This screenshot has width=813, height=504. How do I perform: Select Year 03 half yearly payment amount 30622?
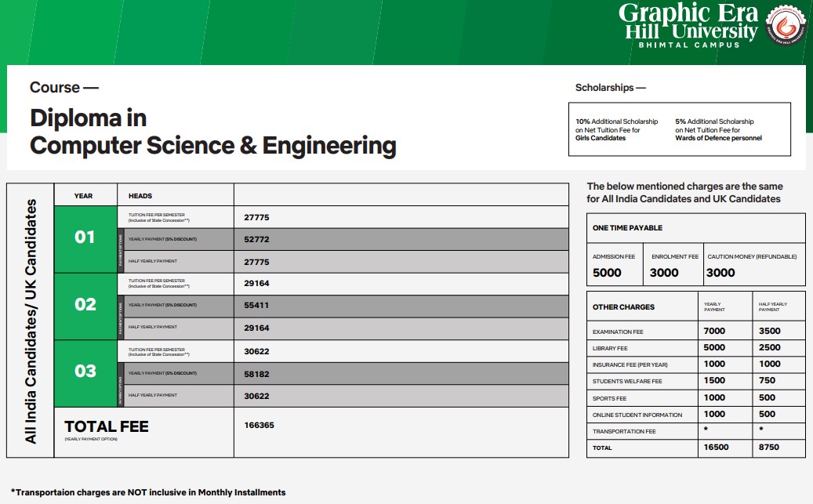(x=256, y=396)
